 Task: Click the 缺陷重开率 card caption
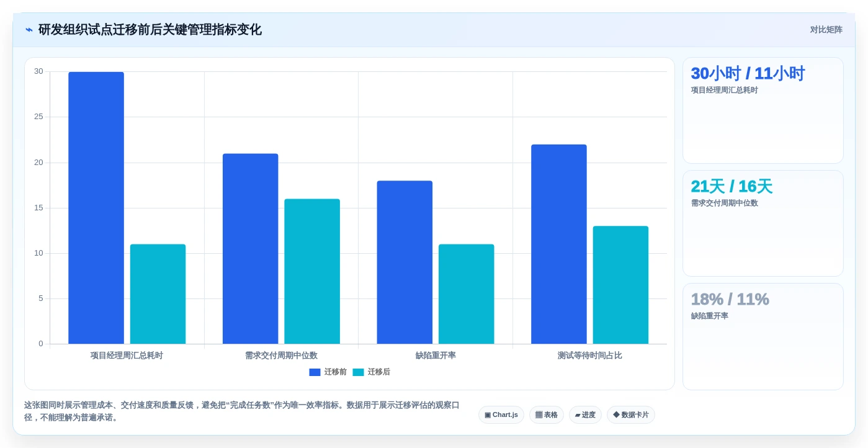710,316
